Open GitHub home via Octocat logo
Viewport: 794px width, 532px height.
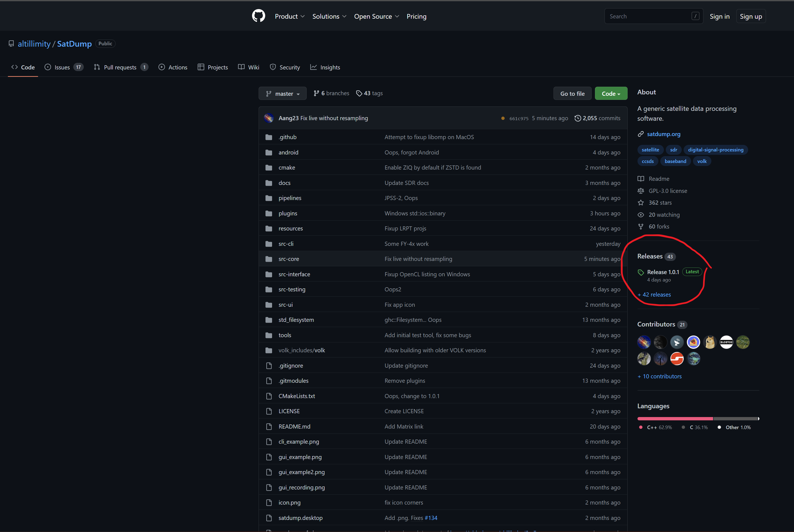[x=258, y=16]
